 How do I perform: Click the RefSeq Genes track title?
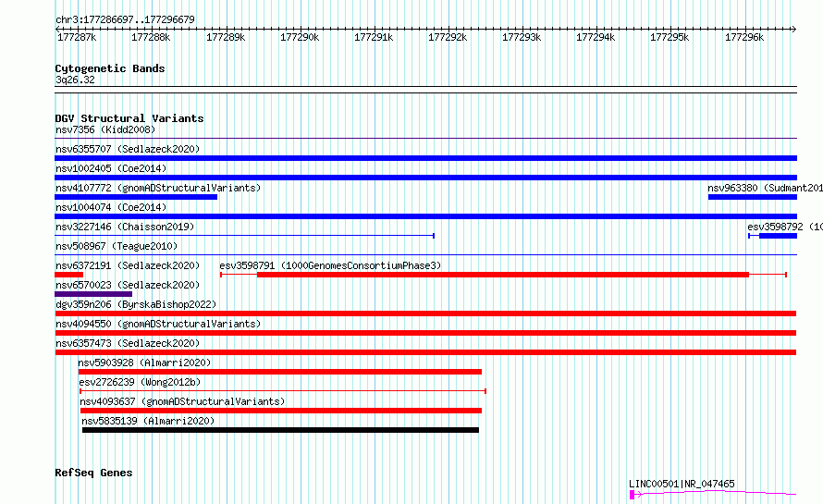click(x=93, y=473)
